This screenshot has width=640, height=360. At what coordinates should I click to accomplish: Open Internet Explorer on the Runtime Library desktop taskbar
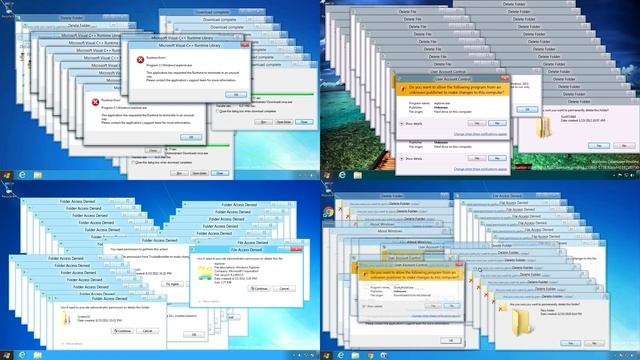[22, 175]
